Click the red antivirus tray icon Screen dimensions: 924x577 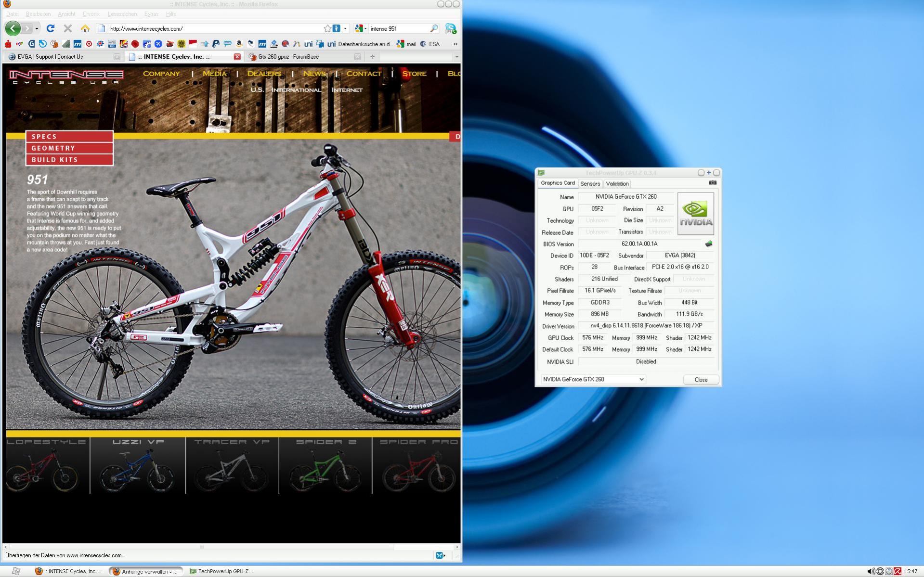898,571
